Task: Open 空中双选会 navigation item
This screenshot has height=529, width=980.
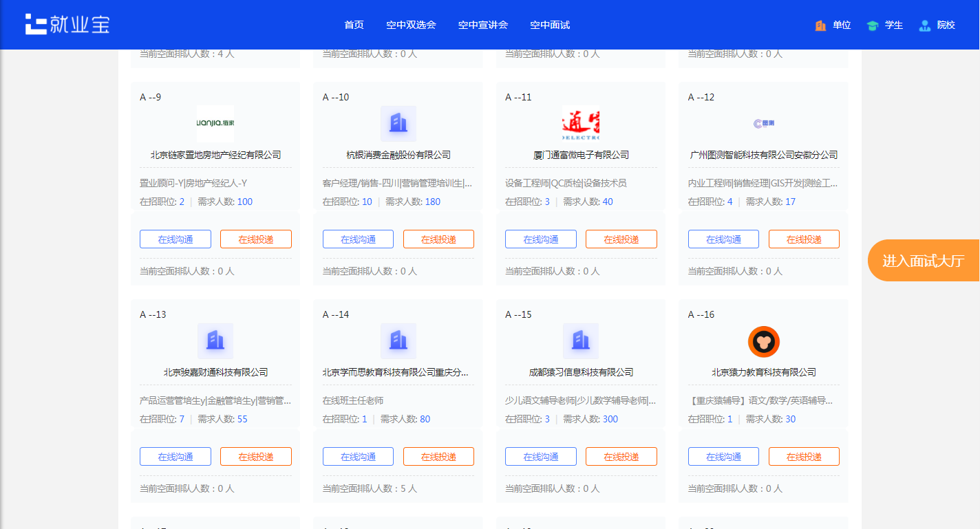Action: [x=411, y=25]
